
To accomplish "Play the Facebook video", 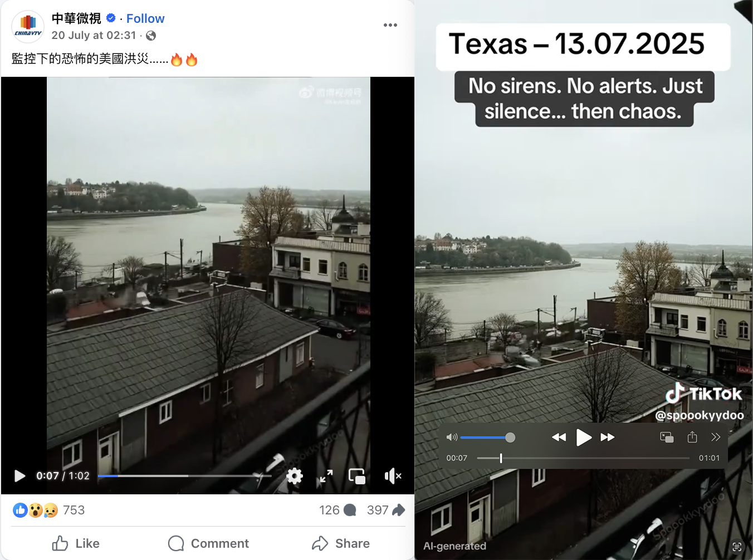I will coord(19,476).
